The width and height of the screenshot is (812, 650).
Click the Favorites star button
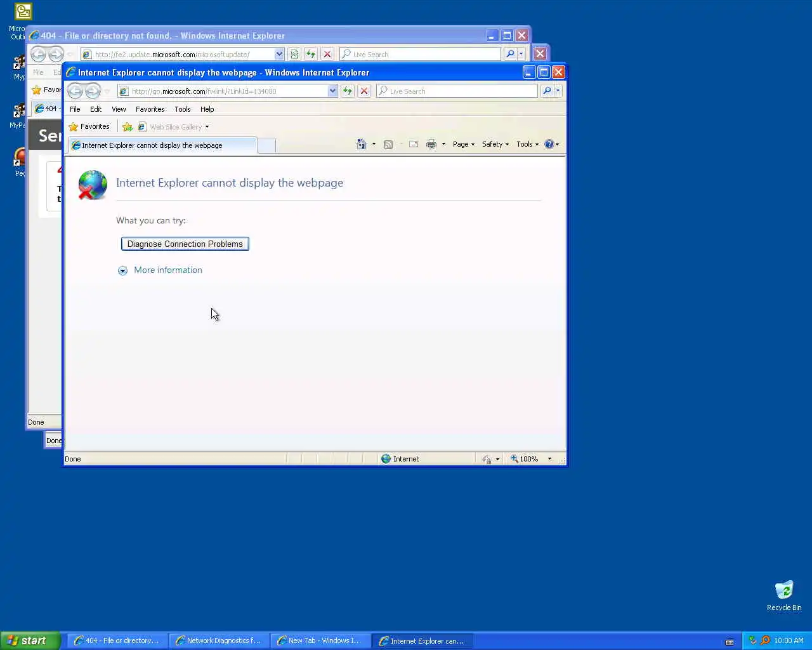pyautogui.click(x=89, y=127)
